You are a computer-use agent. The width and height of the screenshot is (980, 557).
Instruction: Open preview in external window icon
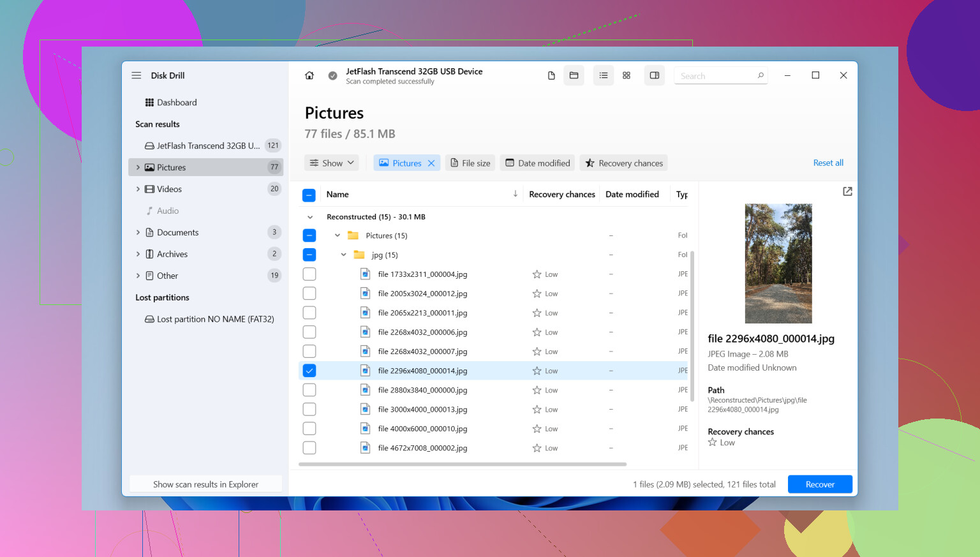pyautogui.click(x=847, y=191)
